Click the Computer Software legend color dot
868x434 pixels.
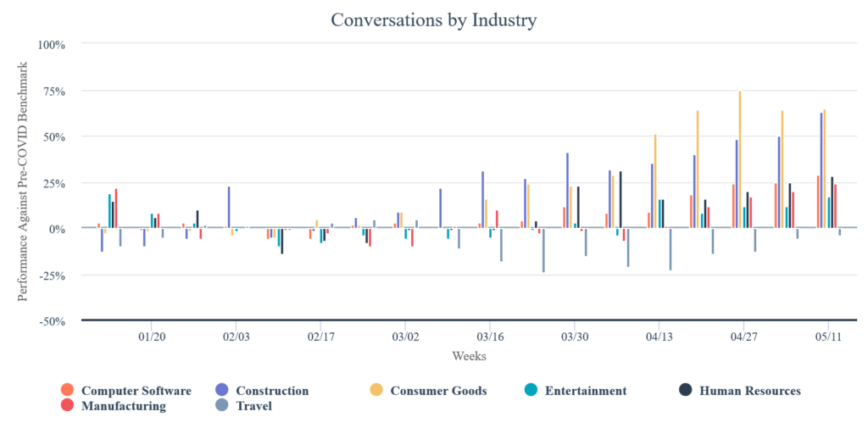pos(67,390)
